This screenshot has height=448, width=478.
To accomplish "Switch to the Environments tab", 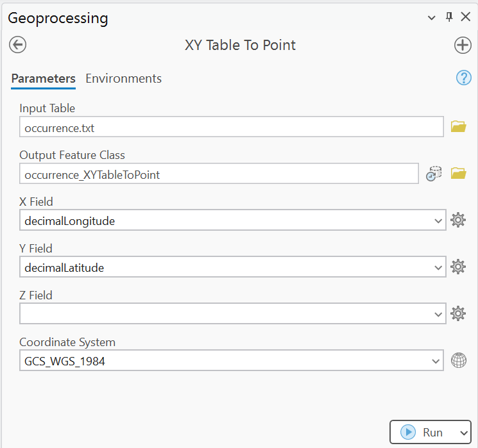I will pos(123,79).
